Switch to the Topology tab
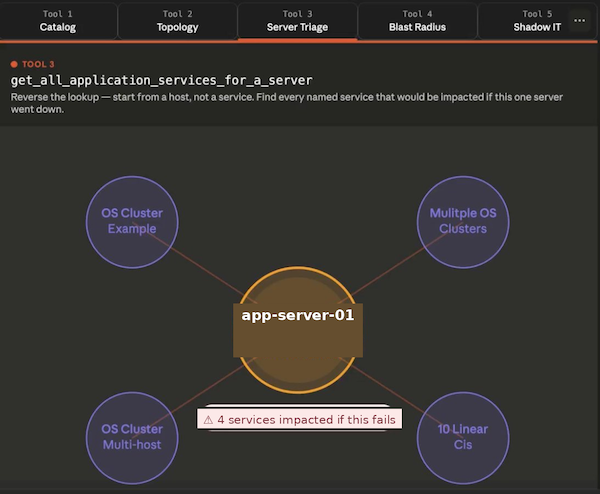 point(178,21)
